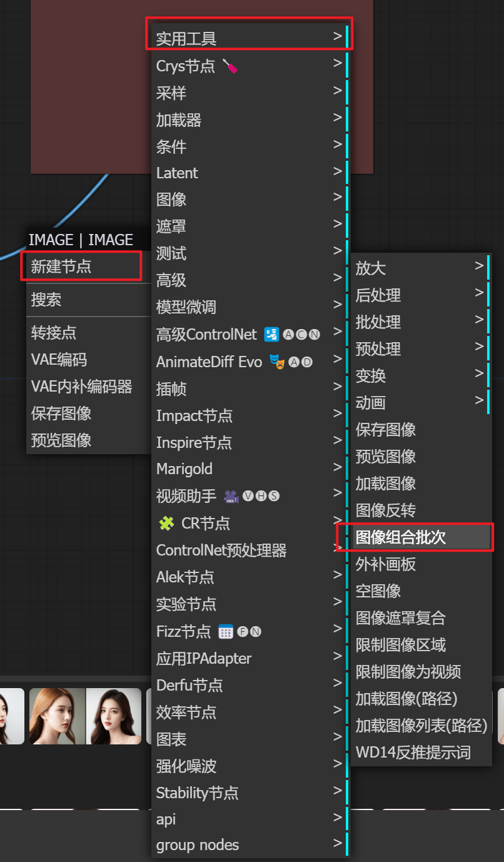Image resolution: width=504 pixels, height=862 pixels.
Task: Choose 新建节点 in the context menu
Action: tap(89, 266)
